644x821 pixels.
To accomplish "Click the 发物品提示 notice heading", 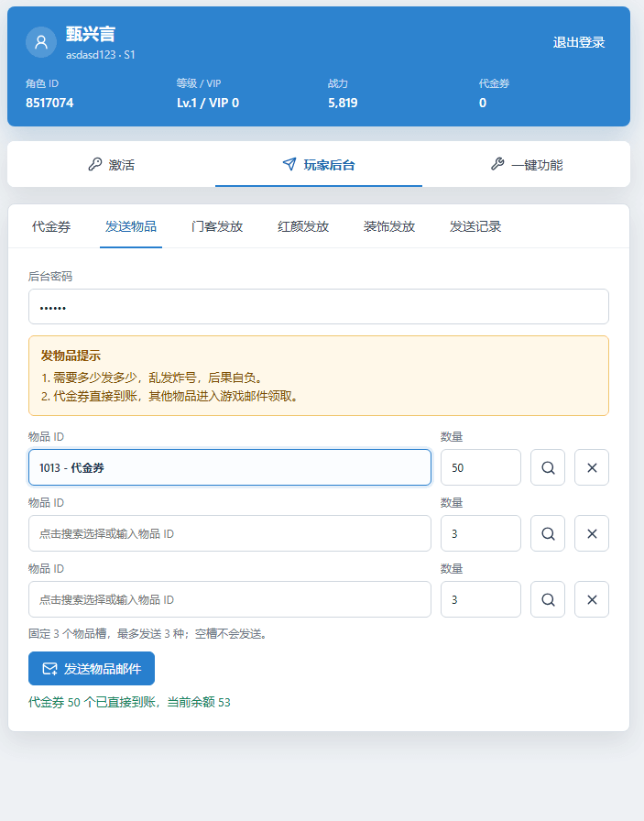I will (x=71, y=356).
